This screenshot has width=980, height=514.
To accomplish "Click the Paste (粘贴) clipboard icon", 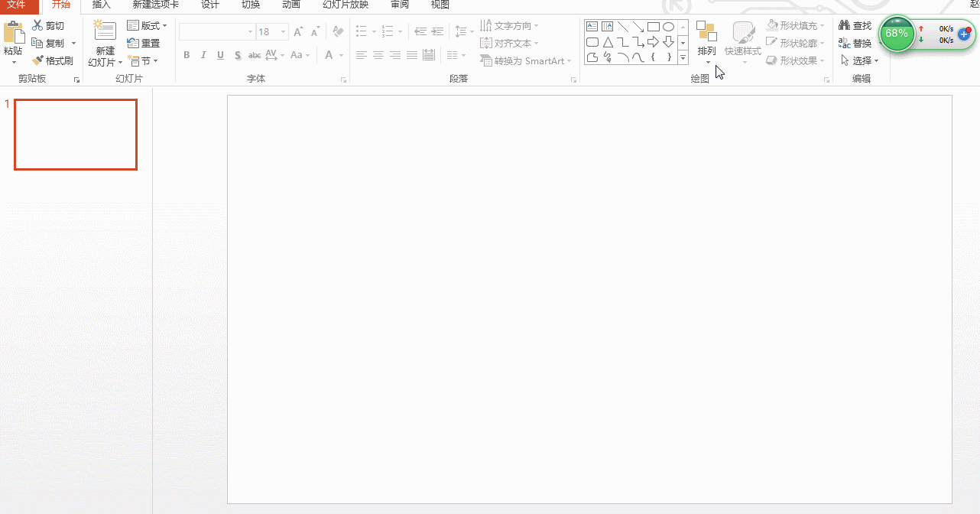I will (14, 34).
